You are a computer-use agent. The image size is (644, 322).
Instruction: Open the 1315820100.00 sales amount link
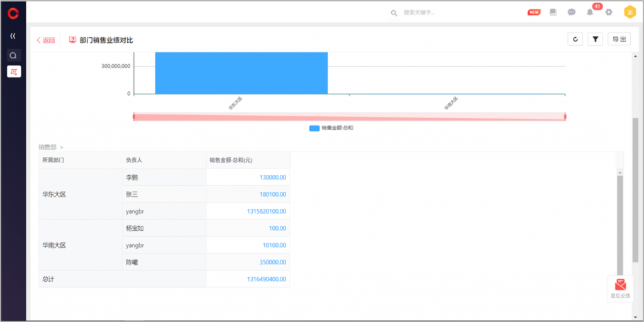pos(266,211)
